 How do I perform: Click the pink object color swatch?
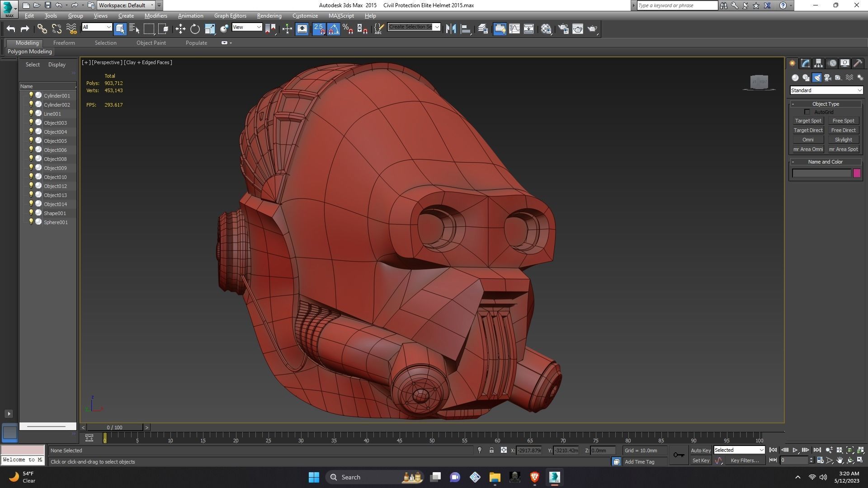click(x=857, y=173)
